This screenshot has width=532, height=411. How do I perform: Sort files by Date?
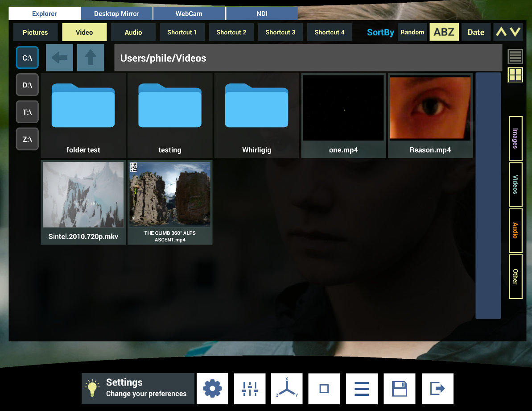pyautogui.click(x=476, y=32)
